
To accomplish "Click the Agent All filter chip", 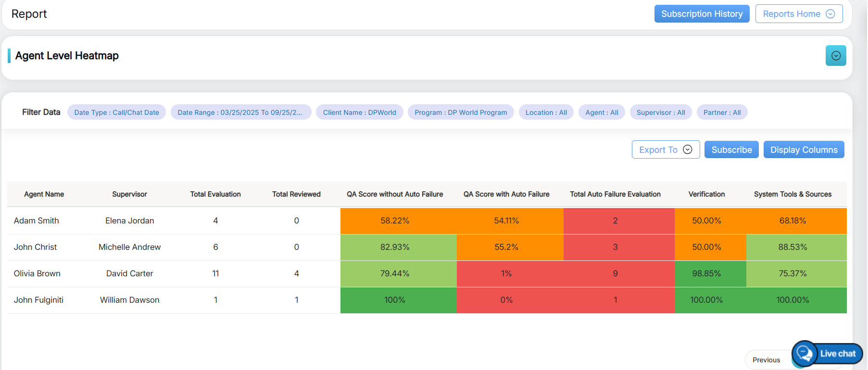I will coord(601,112).
